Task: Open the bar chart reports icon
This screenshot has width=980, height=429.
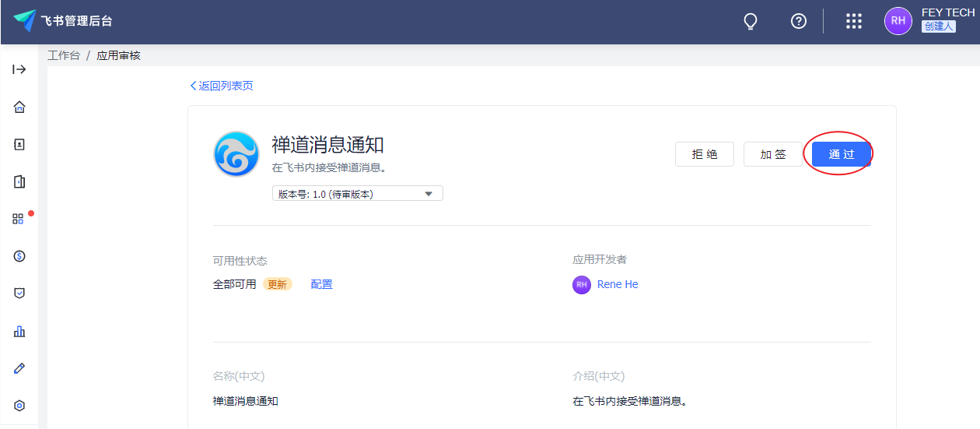Action: (x=19, y=331)
